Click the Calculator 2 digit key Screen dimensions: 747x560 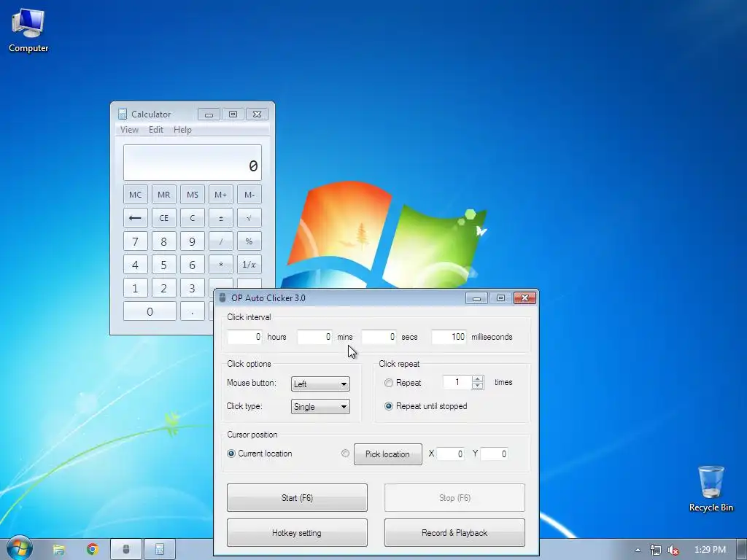coord(164,288)
